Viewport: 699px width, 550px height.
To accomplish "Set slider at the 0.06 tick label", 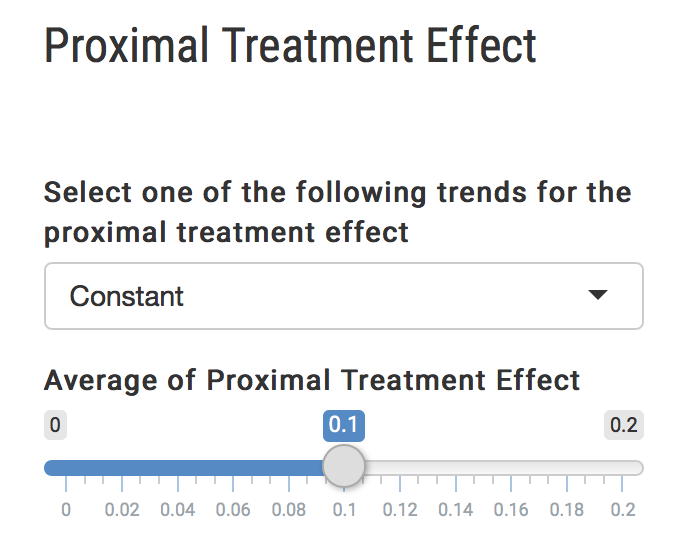I will tap(233, 510).
